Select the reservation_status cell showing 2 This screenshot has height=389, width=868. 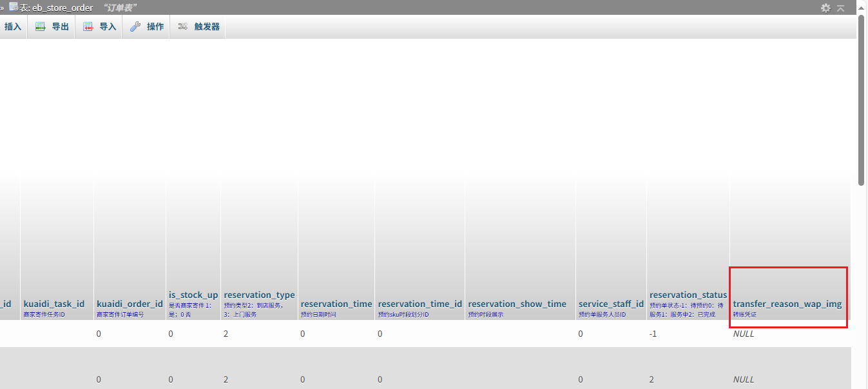652,379
